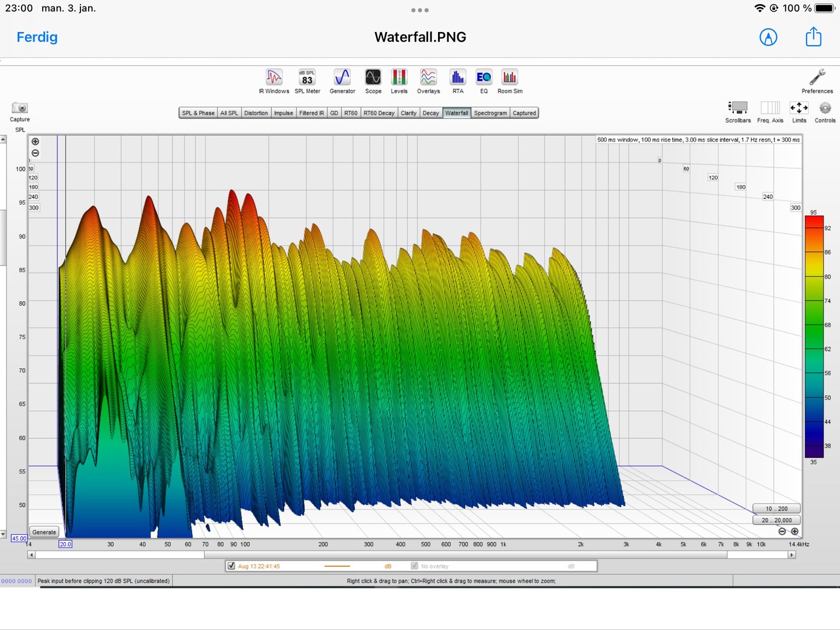
Task: Click vertical scrollbar down arrow
Action: [3, 534]
